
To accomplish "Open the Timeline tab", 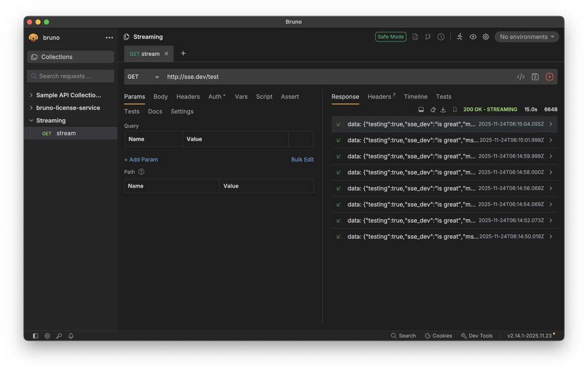I will [416, 97].
